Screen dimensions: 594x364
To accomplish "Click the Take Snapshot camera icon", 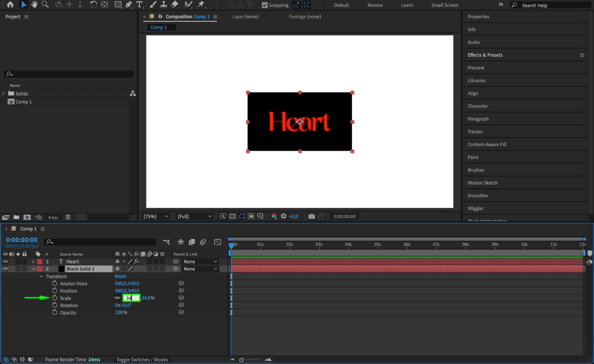I will click(311, 216).
